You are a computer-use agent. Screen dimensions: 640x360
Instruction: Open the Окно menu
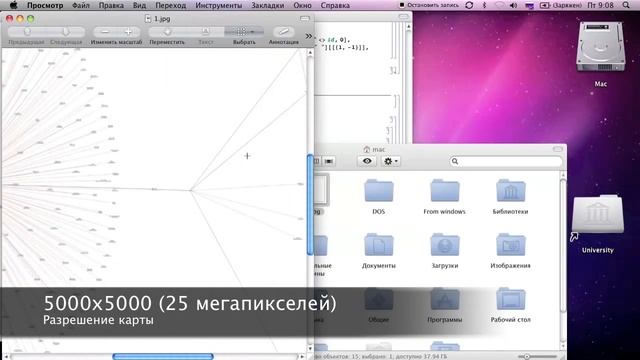[302, 5]
